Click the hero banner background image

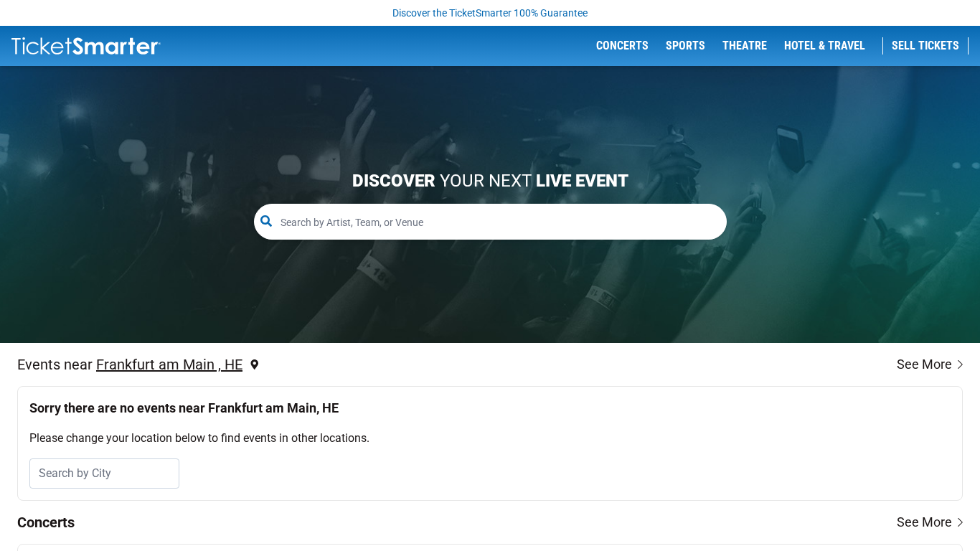click(490, 129)
